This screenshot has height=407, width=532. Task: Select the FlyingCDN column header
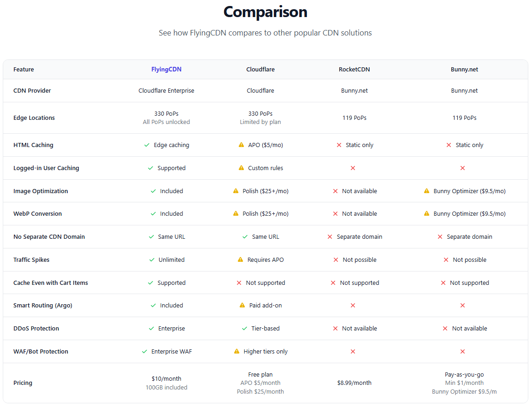(166, 69)
